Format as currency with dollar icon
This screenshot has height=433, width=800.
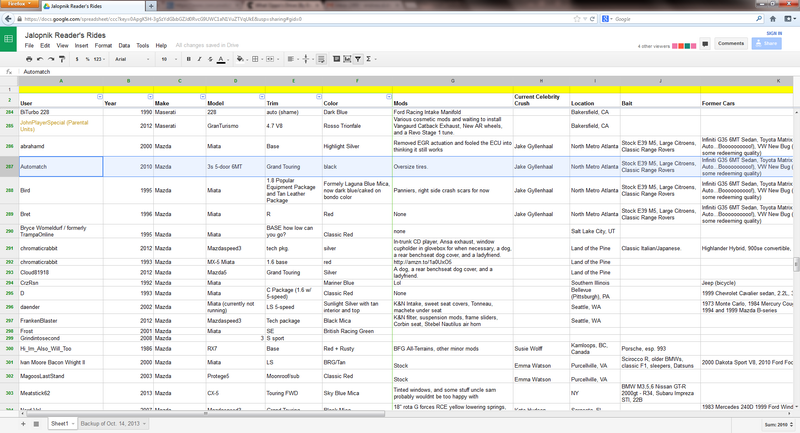coord(77,59)
